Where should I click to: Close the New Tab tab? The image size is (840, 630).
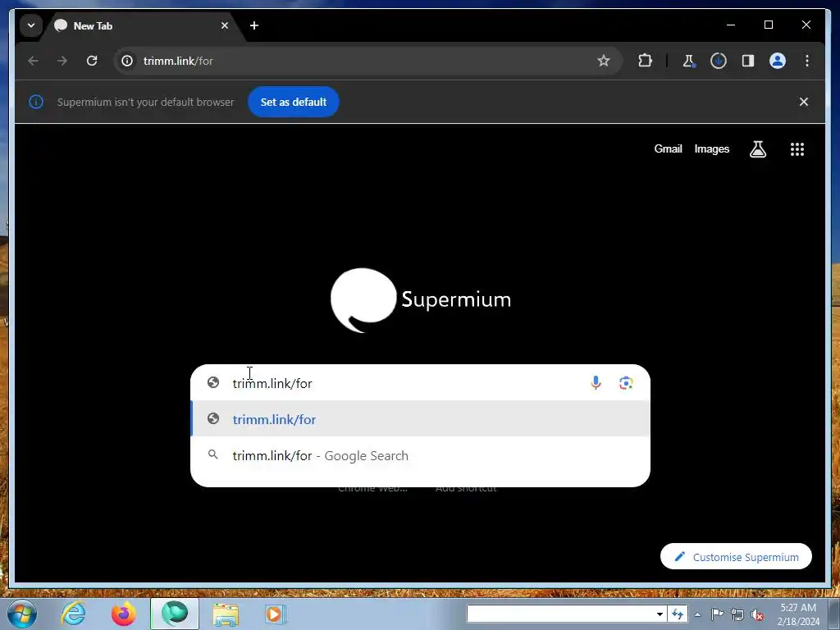(225, 25)
